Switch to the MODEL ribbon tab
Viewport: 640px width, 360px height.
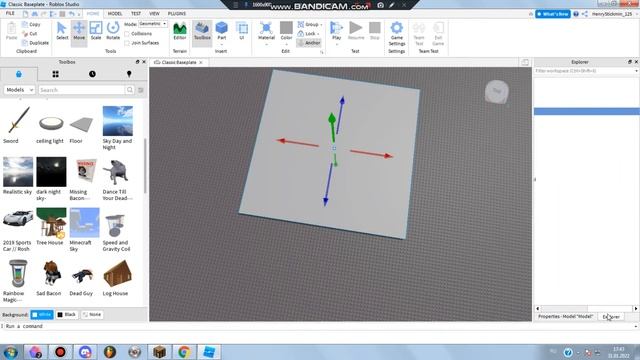115,13
